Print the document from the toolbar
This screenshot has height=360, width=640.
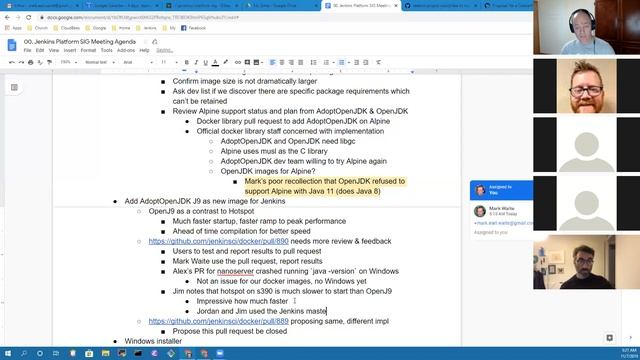31,62
